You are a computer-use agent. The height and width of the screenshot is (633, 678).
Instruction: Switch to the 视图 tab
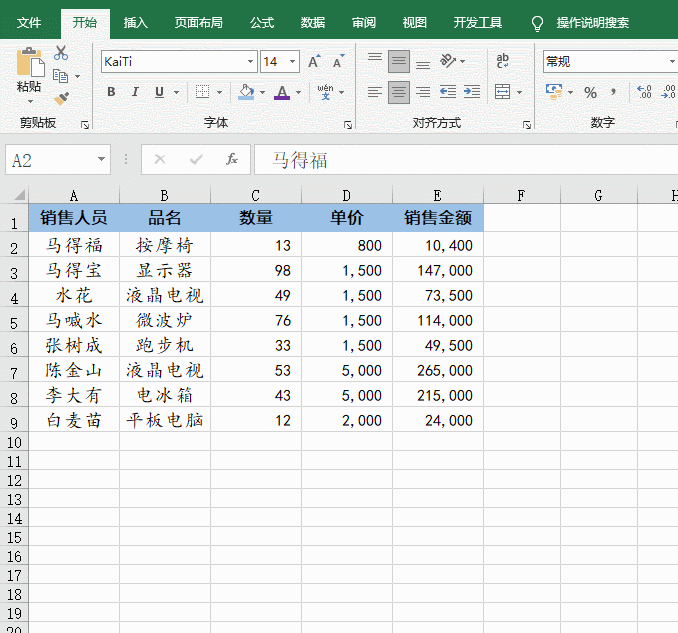click(414, 22)
